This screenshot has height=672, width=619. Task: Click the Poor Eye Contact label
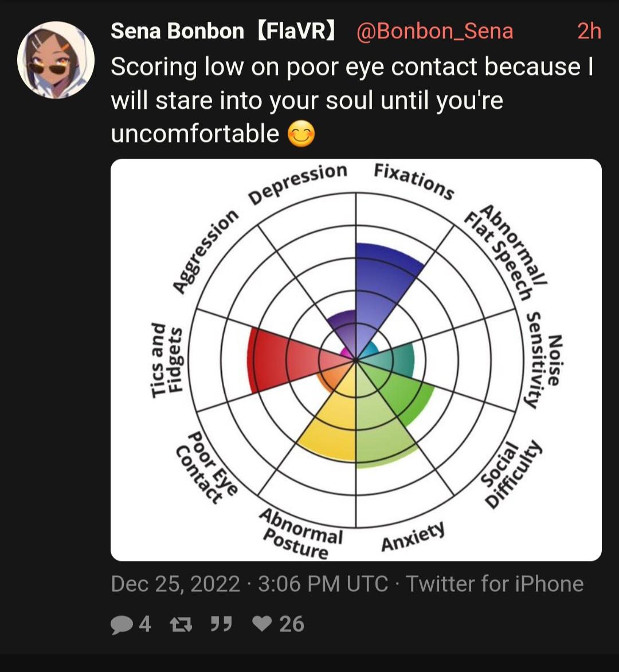[x=206, y=467]
